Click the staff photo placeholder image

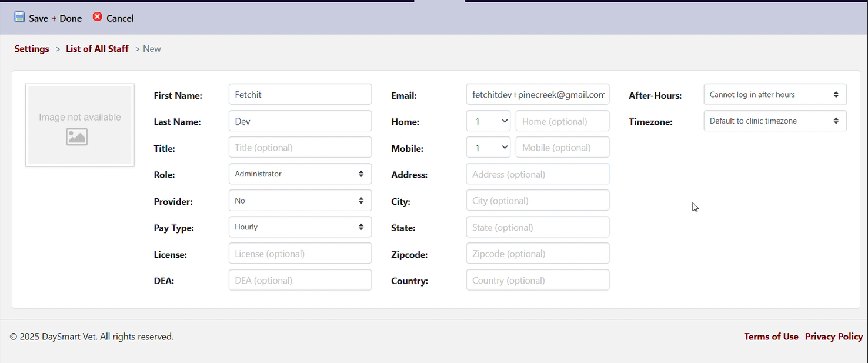80,125
